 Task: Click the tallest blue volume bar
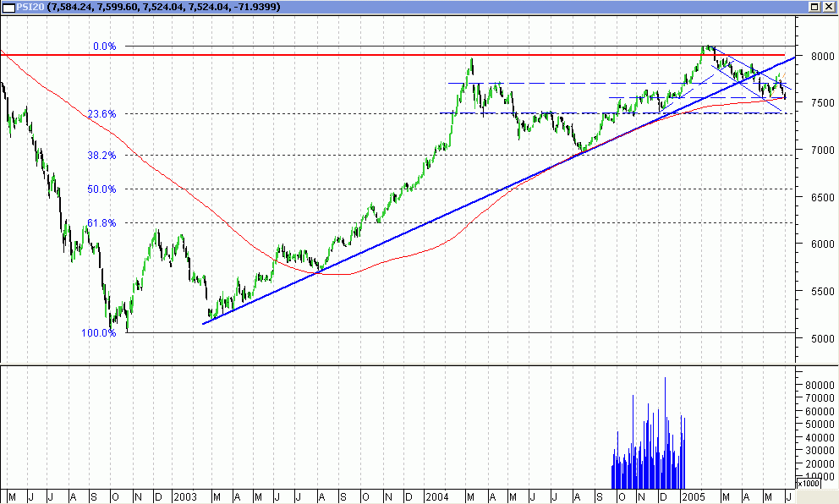665,433
